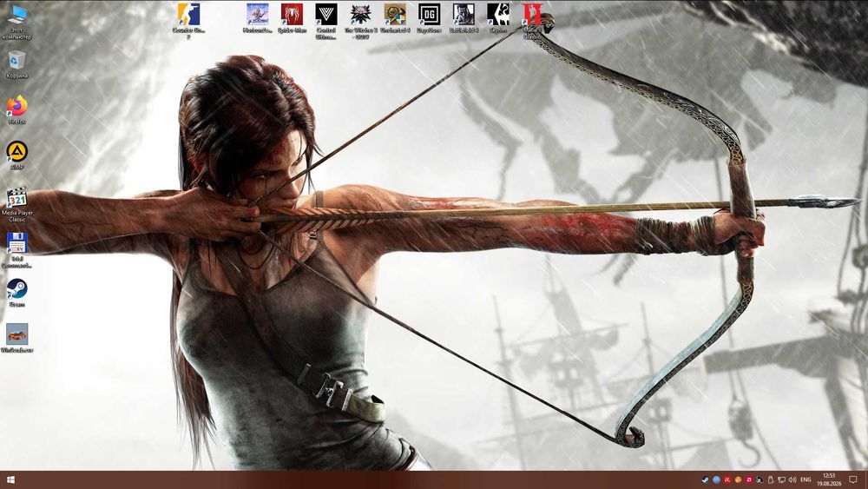The height and width of the screenshot is (489, 868).
Task: Select the crab image file on desktop
Action: 17,339
